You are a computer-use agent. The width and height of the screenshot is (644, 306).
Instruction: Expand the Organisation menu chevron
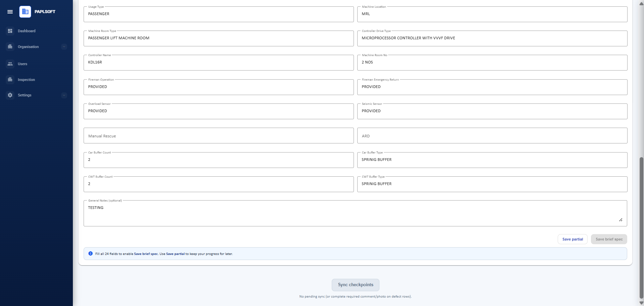(x=64, y=47)
